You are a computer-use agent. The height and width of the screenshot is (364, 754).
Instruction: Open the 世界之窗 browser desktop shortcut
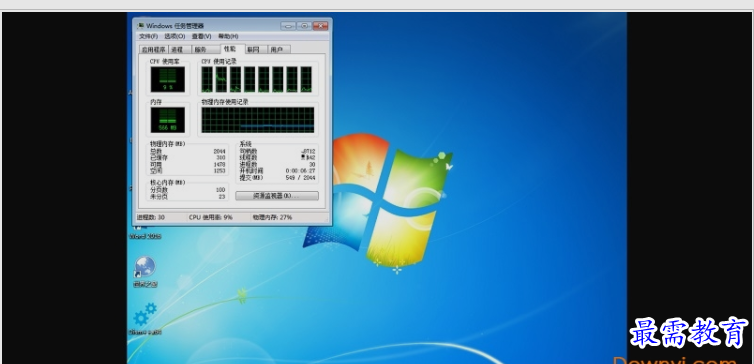(145, 272)
